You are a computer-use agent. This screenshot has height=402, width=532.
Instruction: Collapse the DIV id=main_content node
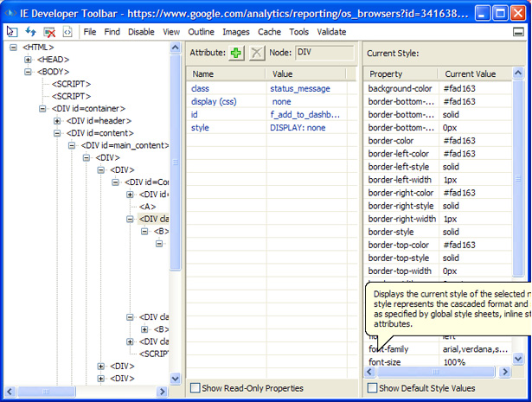72,145
